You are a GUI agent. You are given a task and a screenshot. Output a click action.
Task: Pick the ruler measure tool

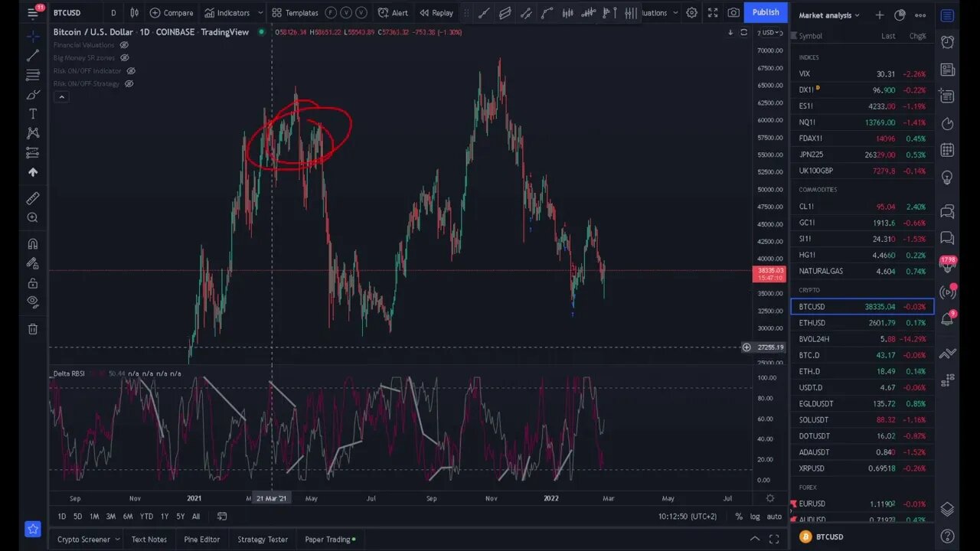[32, 198]
